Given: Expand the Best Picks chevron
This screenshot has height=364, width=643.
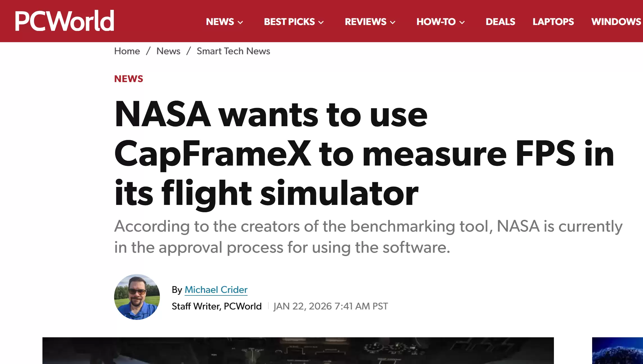Looking at the screenshot, I should [x=321, y=22].
